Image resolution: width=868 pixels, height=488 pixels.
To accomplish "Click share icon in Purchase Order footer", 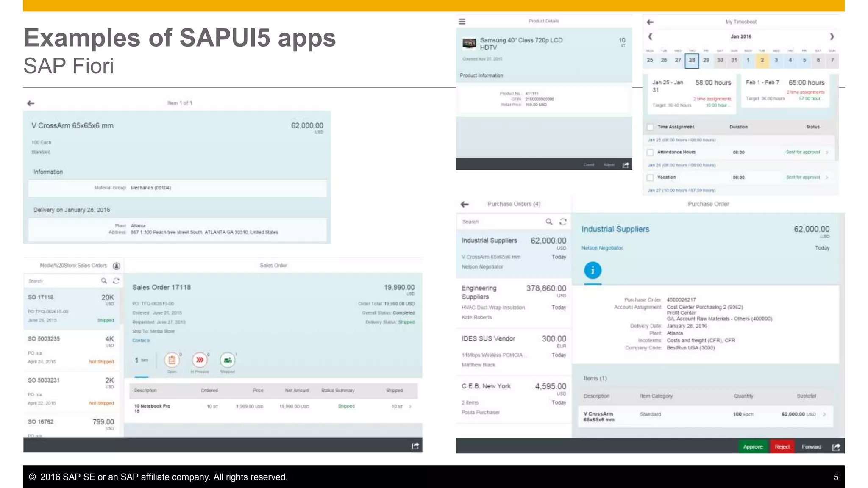I will coord(836,447).
